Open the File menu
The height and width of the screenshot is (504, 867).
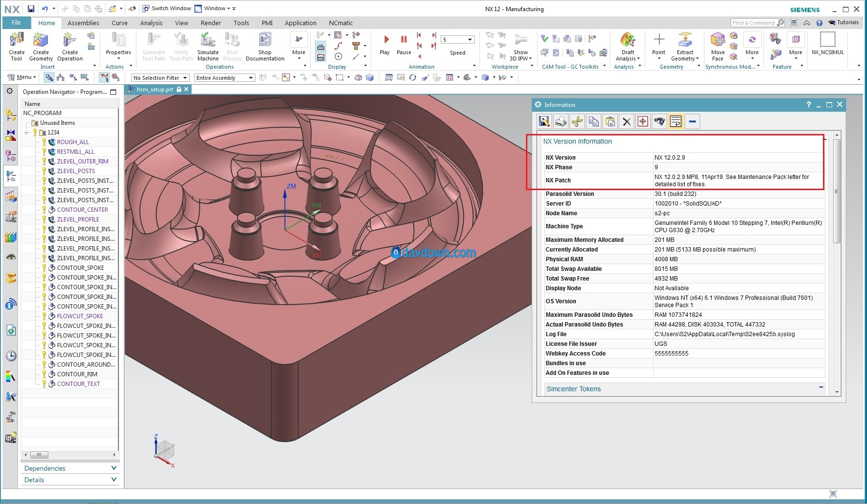tap(16, 23)
